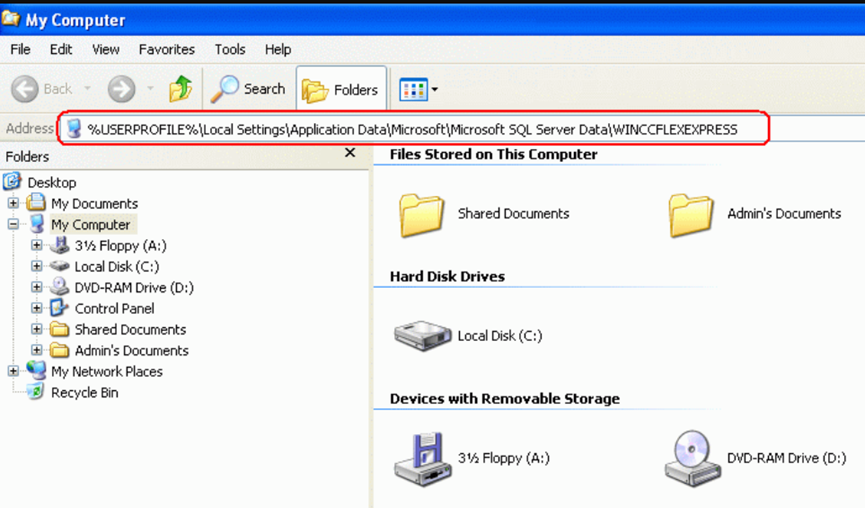Click the Address bar computer icon

(x=73, y=130)
